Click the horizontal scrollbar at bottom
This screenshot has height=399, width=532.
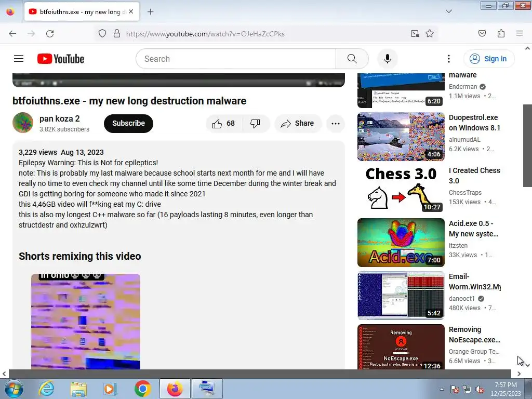(x=260, y=374)
